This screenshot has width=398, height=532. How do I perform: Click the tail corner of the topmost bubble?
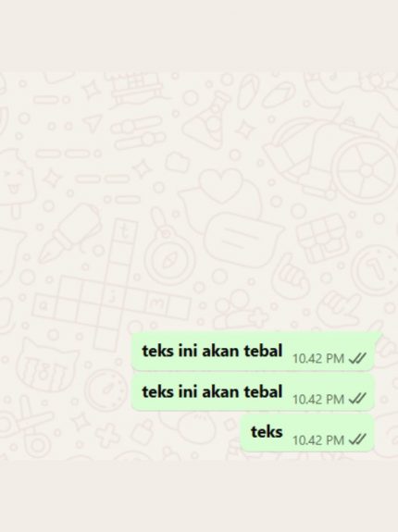378,336
